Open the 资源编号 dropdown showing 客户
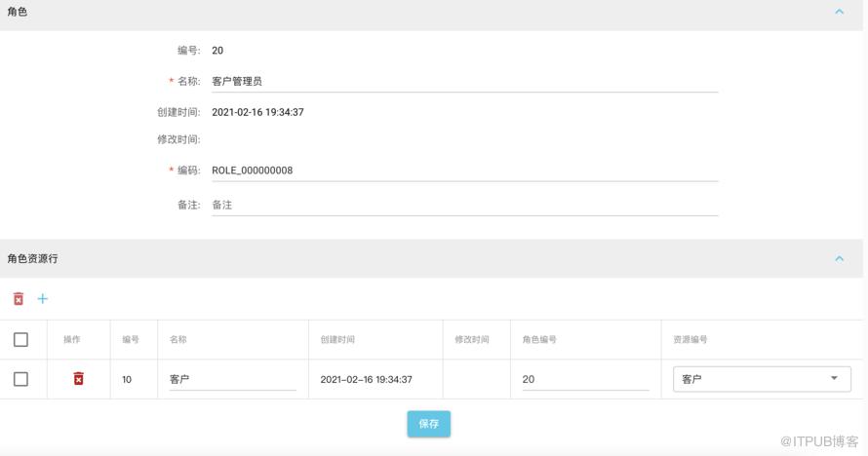The image size is (868, 456). [762, 379]
